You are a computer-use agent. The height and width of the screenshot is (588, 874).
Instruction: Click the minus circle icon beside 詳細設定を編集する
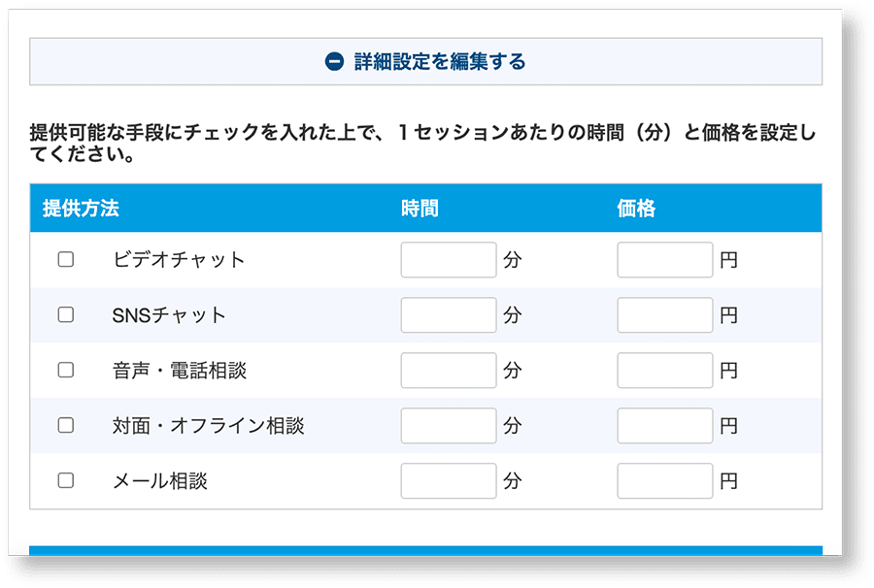coord(334,61)
